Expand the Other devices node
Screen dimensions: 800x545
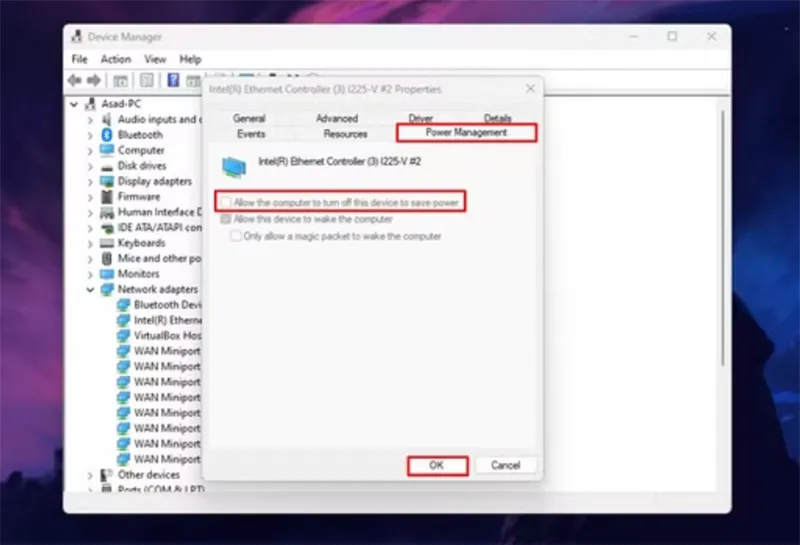click(x=90, y=476)
